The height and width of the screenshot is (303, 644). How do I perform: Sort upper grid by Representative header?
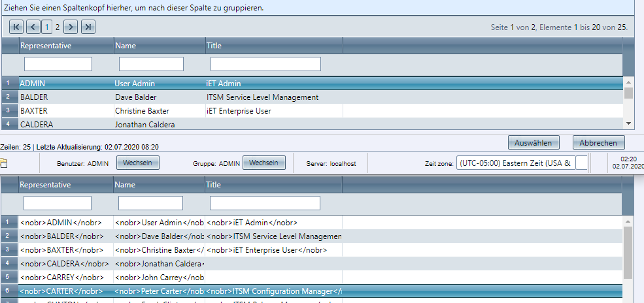[x=67, y=46]
